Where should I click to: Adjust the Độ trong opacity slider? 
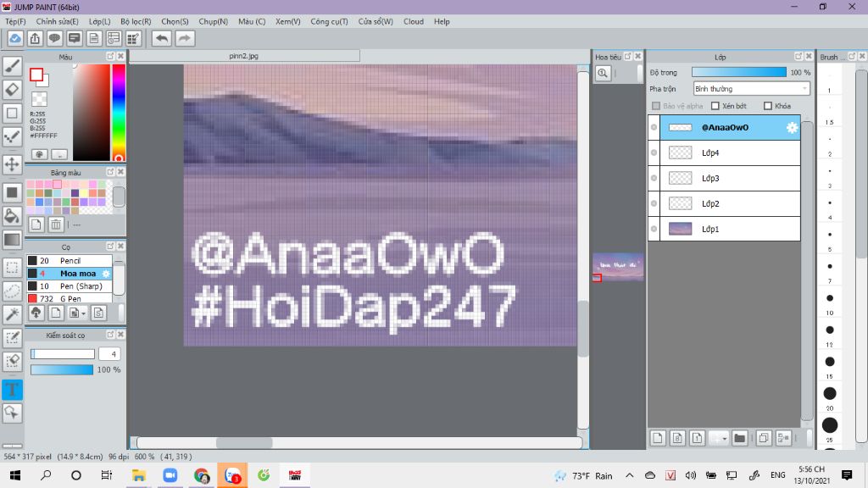[x=739, y=73]
